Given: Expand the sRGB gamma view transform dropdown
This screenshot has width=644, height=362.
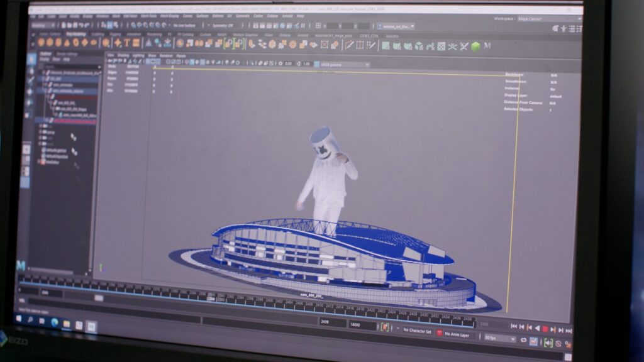Looking at the screenshot, I should pyautogui.click(x=342, y=64).
